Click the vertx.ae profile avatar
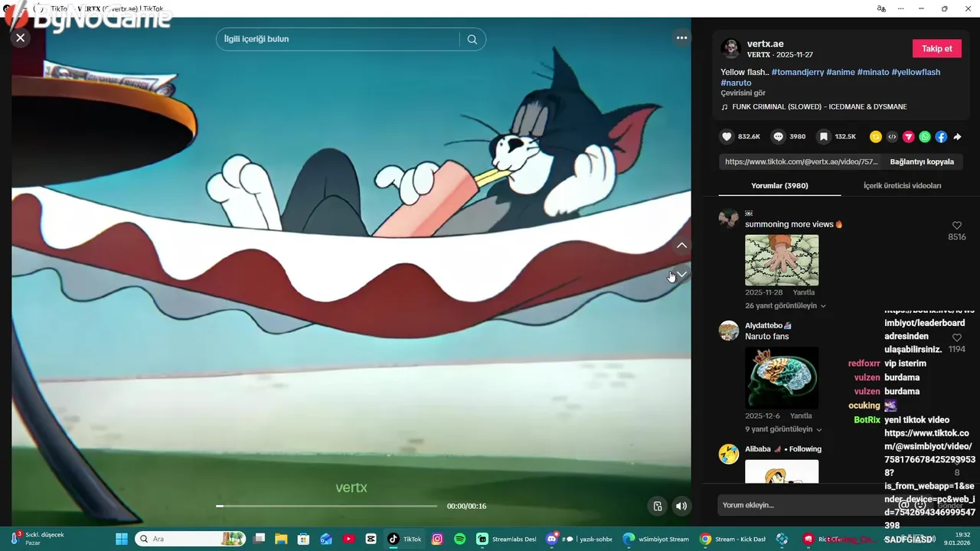This screenshot has width=980, height=551. [730, 48]
